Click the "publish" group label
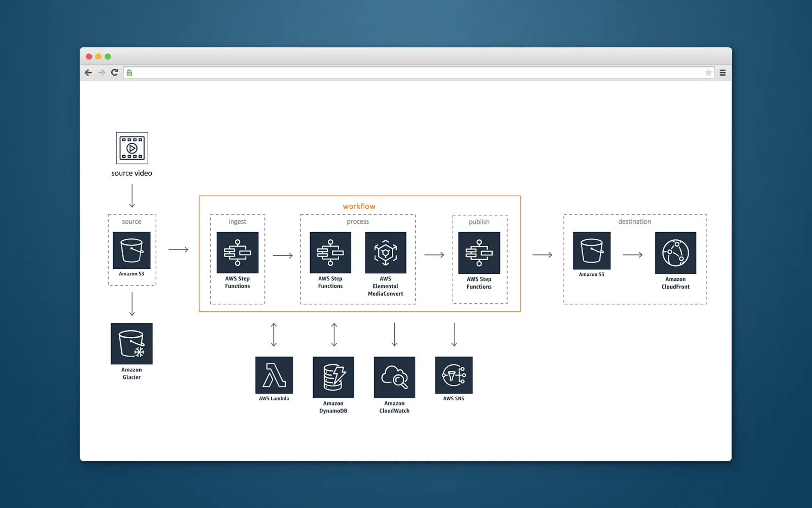 point(479,222)
